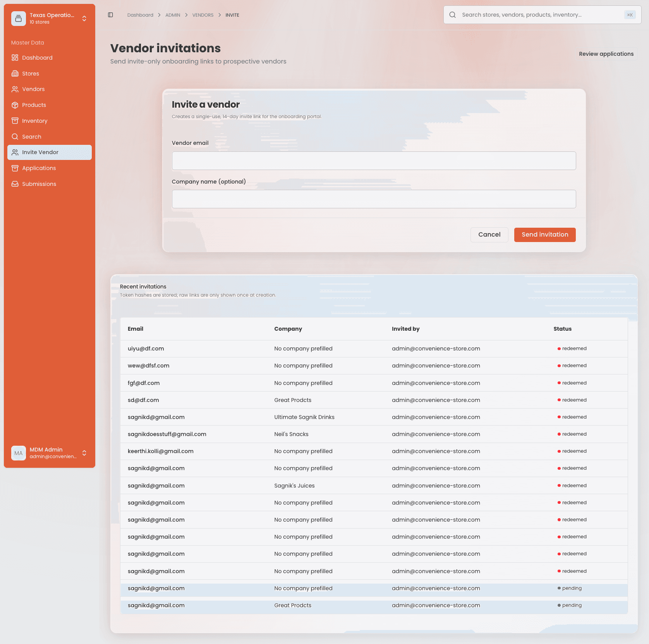Click the Neil's Snacks company cell
Screen dimensions: 649x644
point(291,434)
